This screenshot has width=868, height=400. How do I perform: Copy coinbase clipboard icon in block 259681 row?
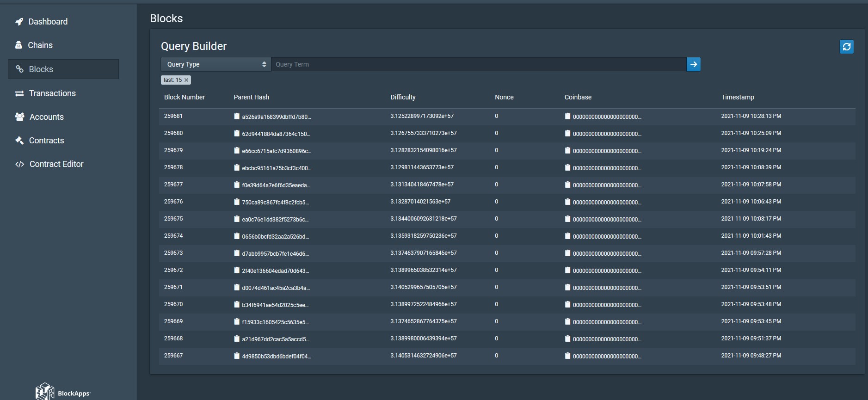pyautogui.click(x=567, y=116)
